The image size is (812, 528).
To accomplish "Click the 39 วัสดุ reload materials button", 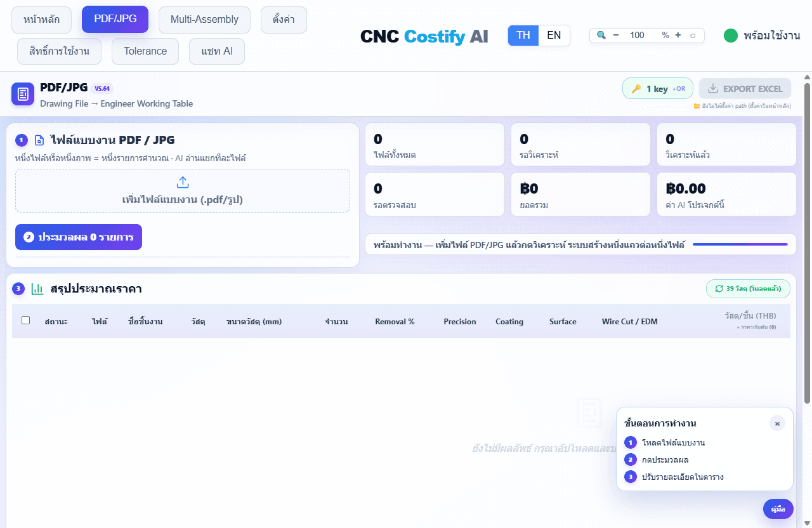I will pyautogui.click(x=748, y=289).
